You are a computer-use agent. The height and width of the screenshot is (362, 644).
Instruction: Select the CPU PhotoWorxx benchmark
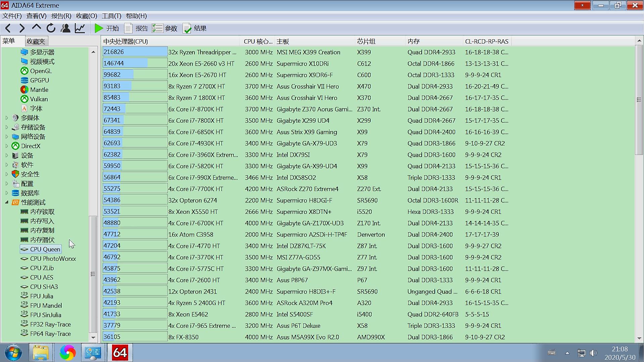(53, 259)
